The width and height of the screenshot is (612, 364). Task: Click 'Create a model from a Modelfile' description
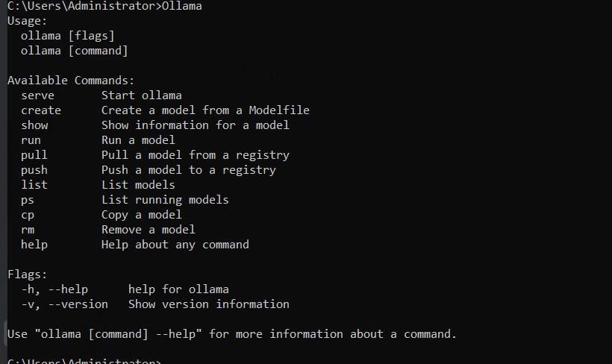point(205,110)
